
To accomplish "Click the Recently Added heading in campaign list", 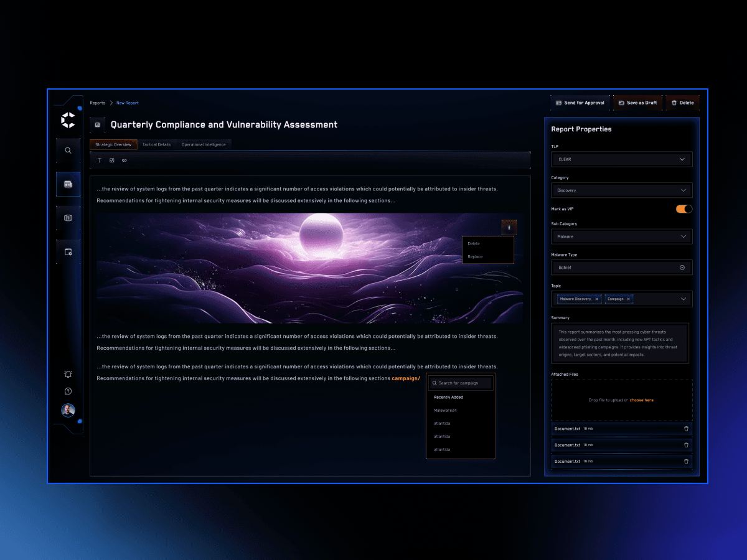I will pos(449,398).
